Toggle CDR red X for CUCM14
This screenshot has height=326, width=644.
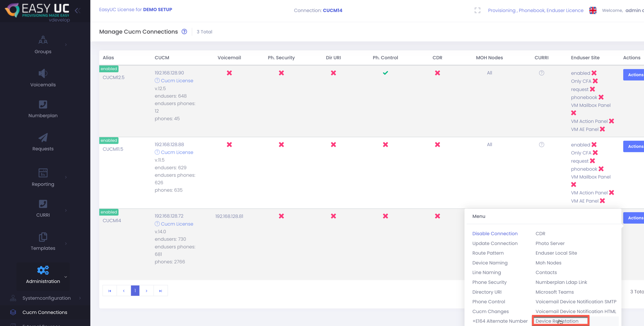click(x=437, y=216)
